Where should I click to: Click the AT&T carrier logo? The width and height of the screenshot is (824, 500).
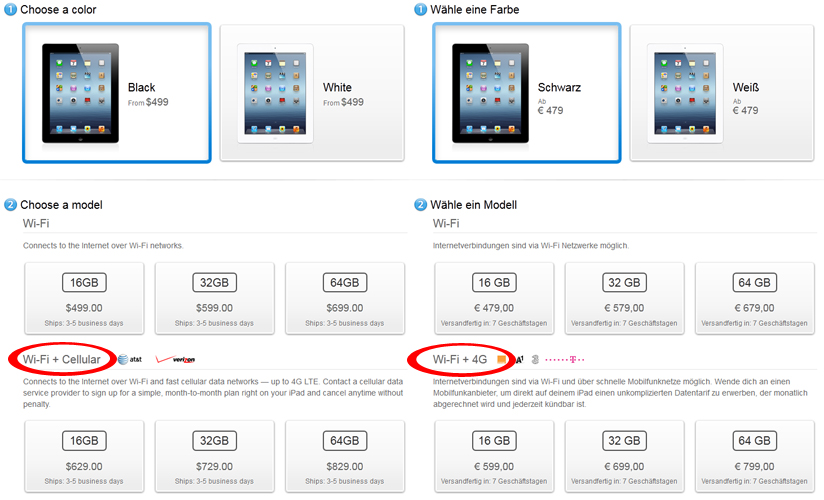point(130,360)
